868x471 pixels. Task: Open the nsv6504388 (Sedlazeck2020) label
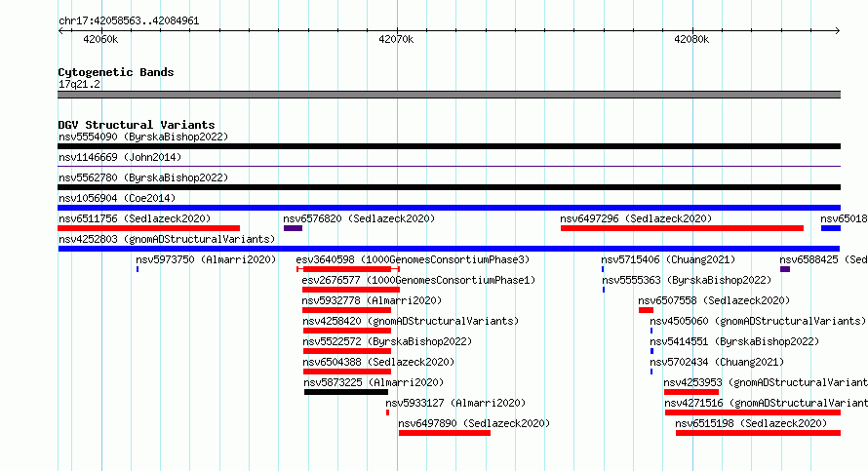[378, 362]
